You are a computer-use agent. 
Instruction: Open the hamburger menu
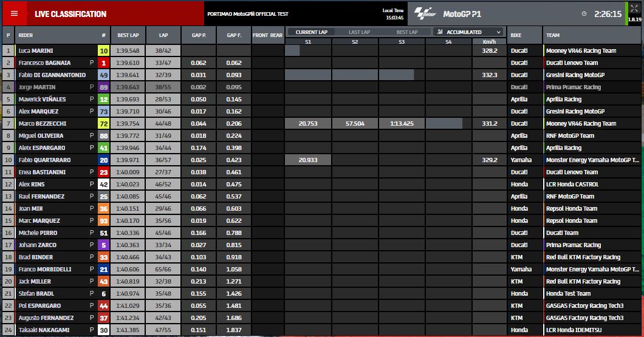tap(15, 13)
